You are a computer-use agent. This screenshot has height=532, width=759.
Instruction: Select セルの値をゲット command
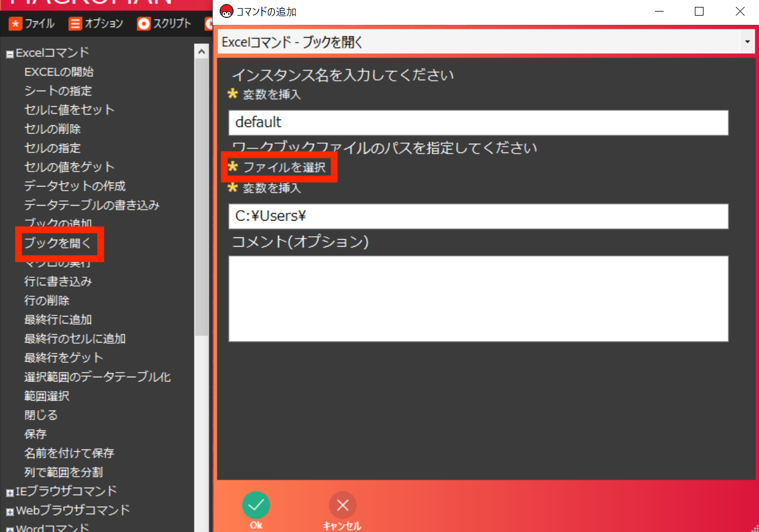pyautogui.click(x=69, y=167)
